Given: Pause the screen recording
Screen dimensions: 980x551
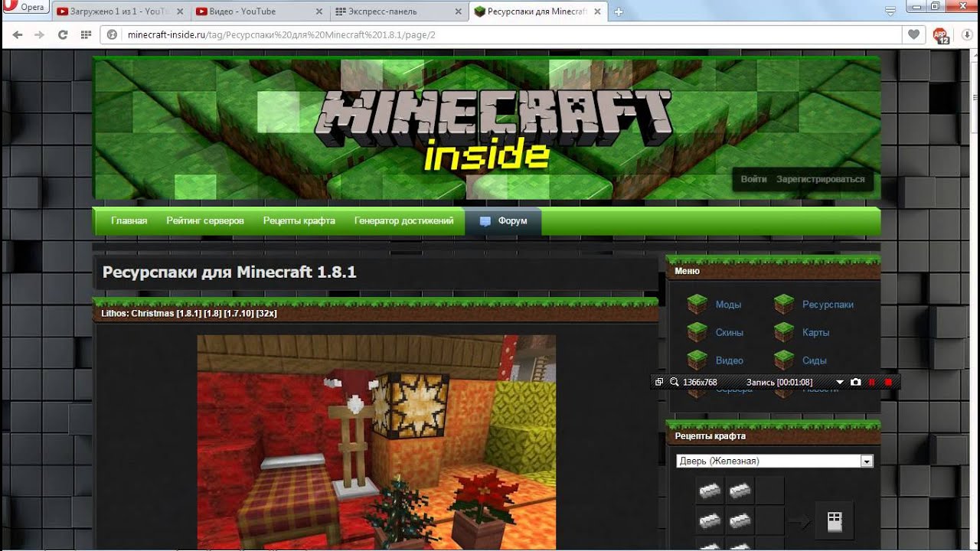Looking at the screenshot, I should coord(872,382).
